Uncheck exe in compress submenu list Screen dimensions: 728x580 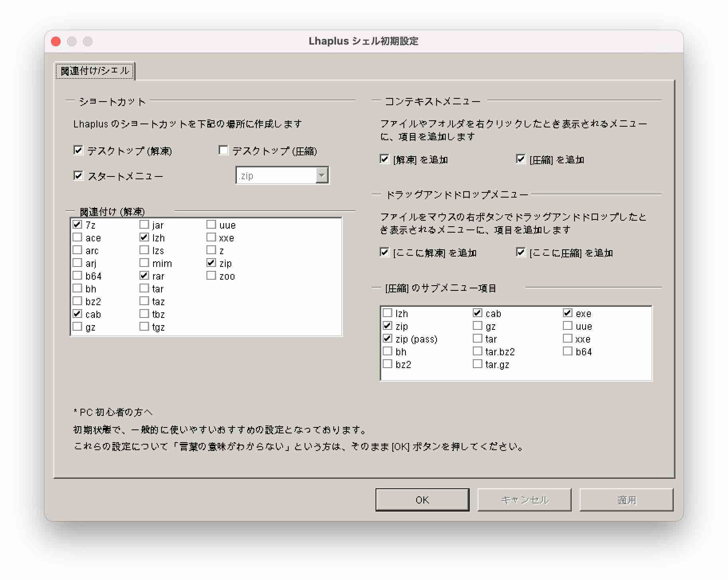[x=568, y=313]
